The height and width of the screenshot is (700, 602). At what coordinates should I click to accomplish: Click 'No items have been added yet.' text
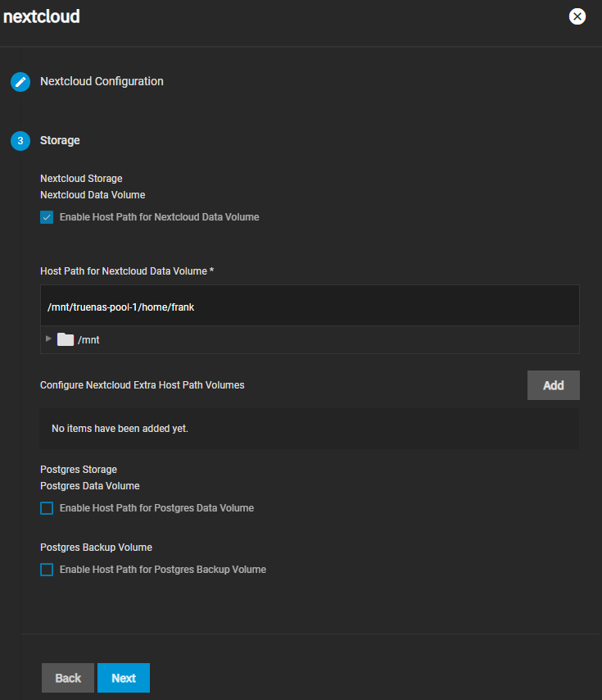point(120,429)
